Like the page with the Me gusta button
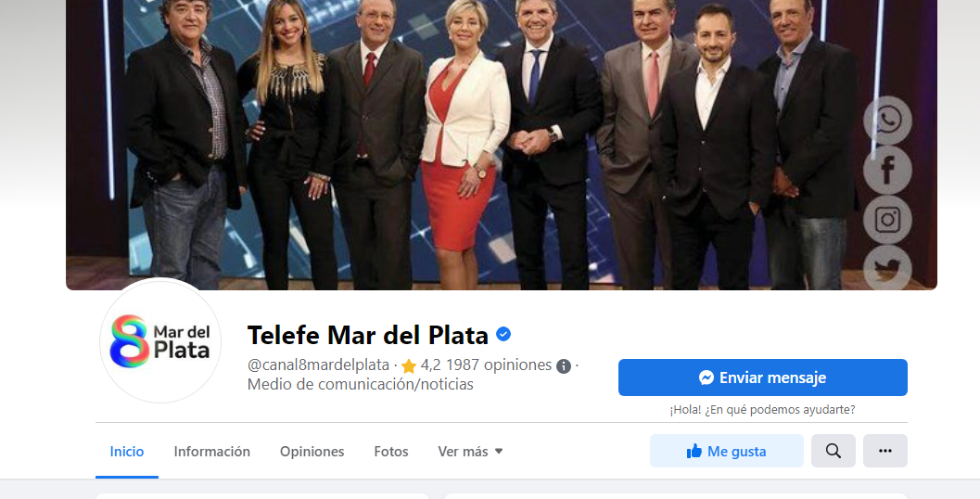This screenshot has width=980, height=499. pyautogui.click(x=726, y=451)
